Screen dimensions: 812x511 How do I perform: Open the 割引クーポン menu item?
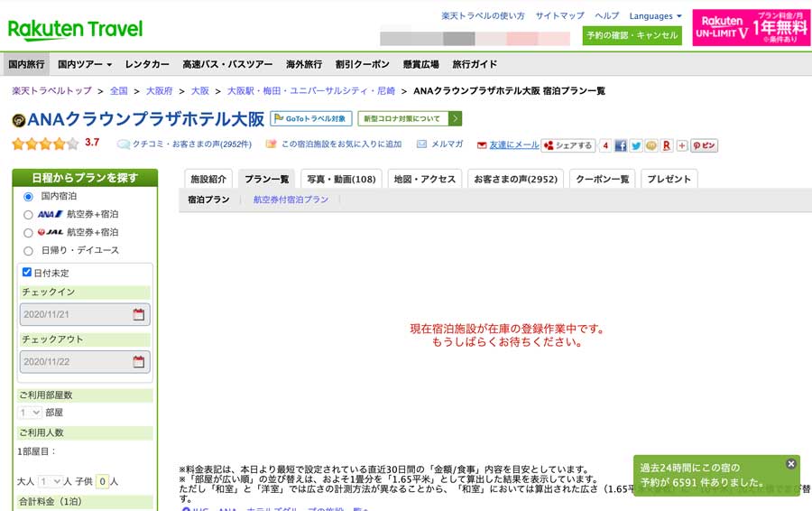point(362,64)
